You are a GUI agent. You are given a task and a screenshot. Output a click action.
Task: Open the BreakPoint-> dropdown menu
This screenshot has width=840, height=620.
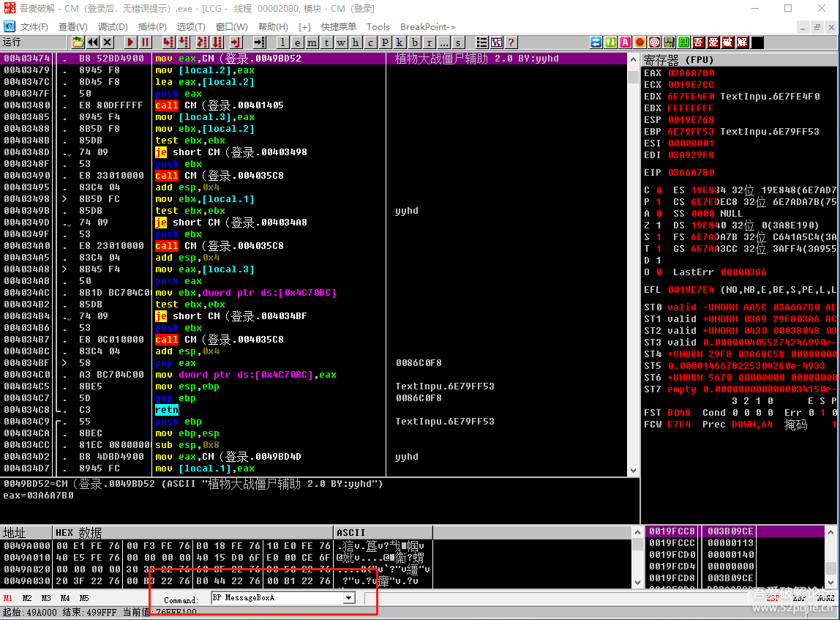point(427,26)
